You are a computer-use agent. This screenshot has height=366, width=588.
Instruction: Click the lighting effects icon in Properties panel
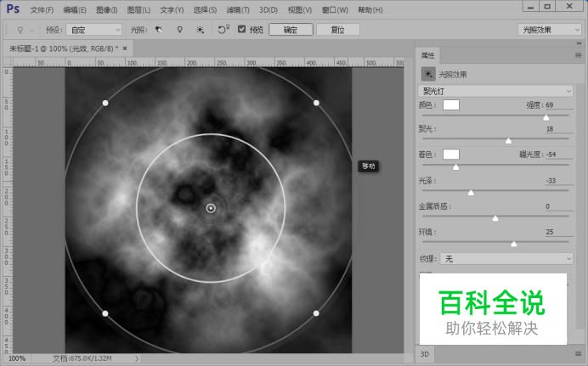pos(428,74)
